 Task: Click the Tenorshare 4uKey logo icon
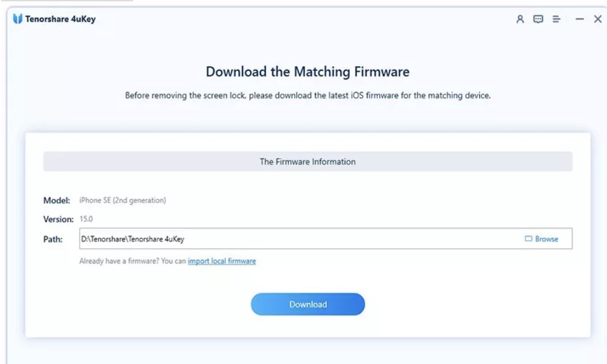[x=17, y=18]
